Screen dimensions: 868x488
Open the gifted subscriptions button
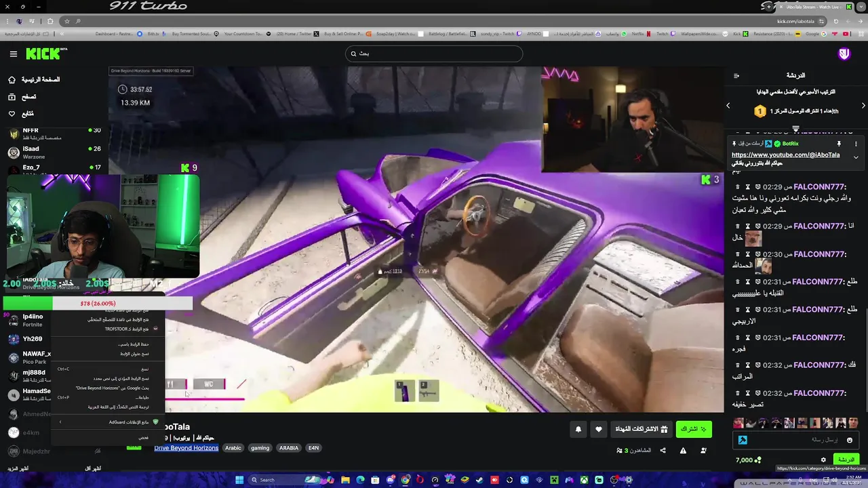pyautogui.click(x=642, y=429)
